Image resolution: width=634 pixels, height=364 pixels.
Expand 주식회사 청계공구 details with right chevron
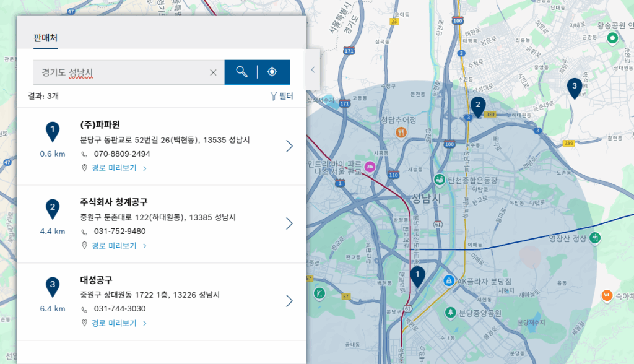pyautogui.click(x=289, y=223)
